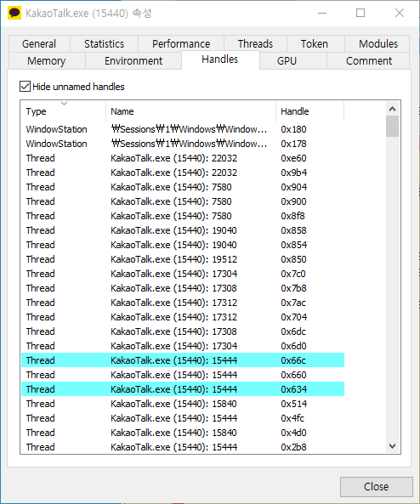Switch to the Comment tab
Screen dimensions: 420x504
[x=368, y=60]
